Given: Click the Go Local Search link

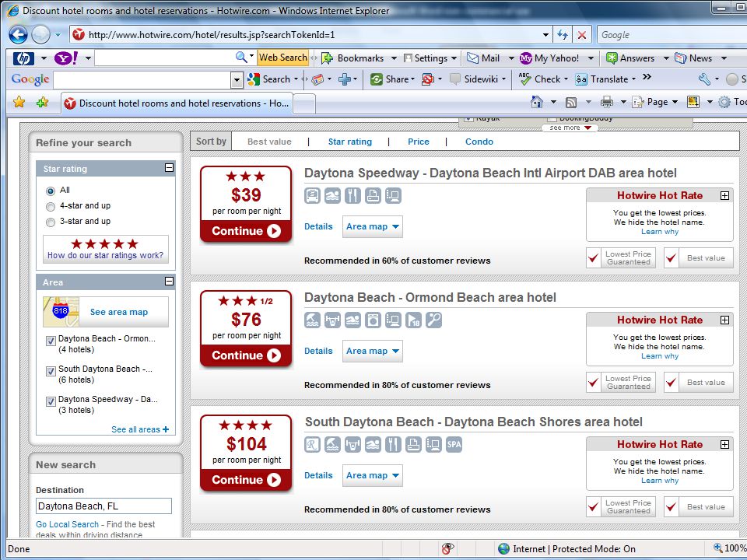Looking at the screenshot, I should pyautogui.click(x=67, y=524).
